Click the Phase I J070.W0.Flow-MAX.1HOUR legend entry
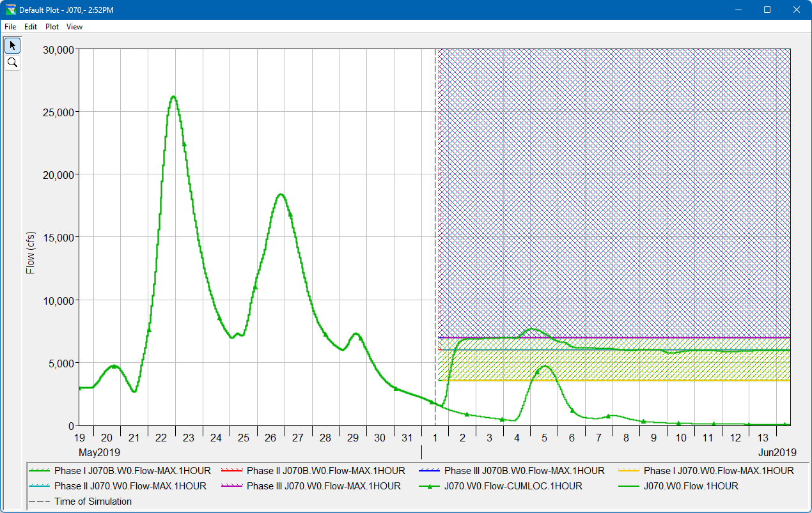 [707, 471]
